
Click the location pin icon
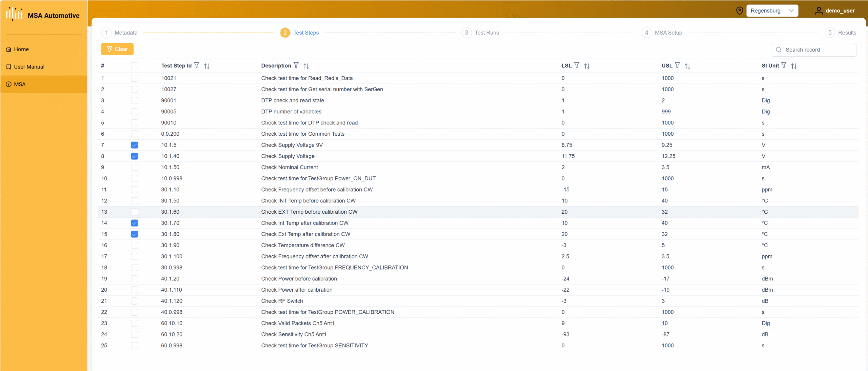[739, 11]
